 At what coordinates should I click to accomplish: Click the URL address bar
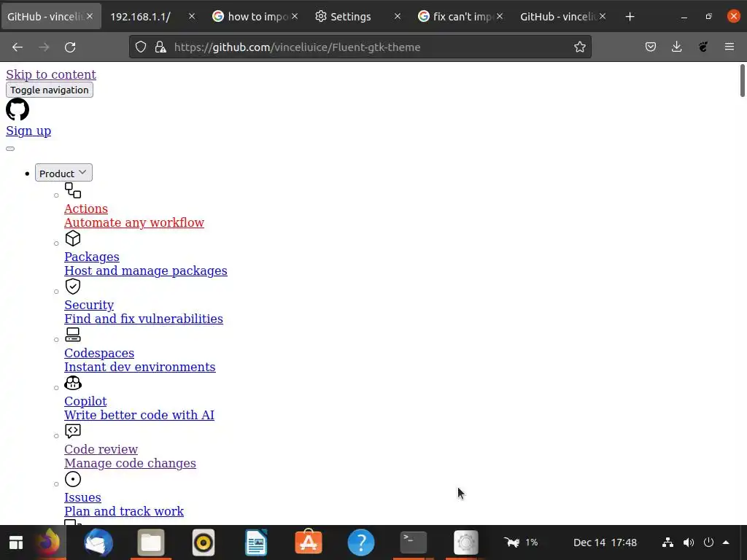(360, 47)
